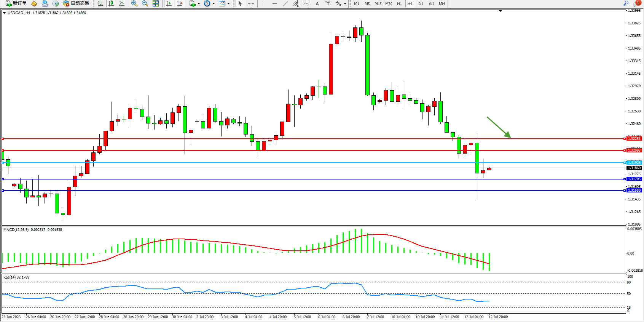Zoom in on the chart
This screenshot has height=322, width=644.
coord(134,3)
